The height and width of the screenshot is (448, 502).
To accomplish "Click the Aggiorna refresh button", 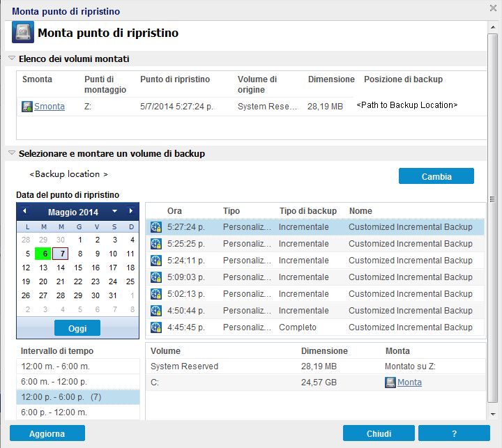I will pos(47,433).
